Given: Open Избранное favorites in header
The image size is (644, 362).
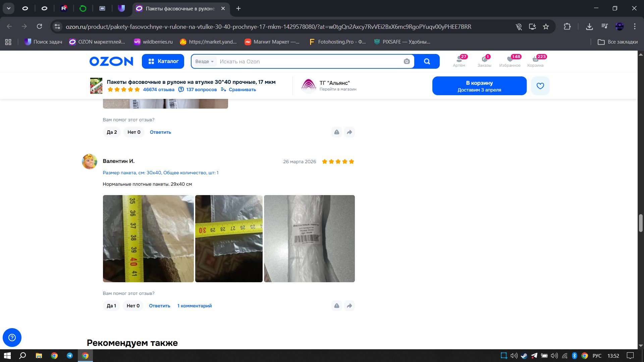Looking at the screenshot, I should (509, 61).
